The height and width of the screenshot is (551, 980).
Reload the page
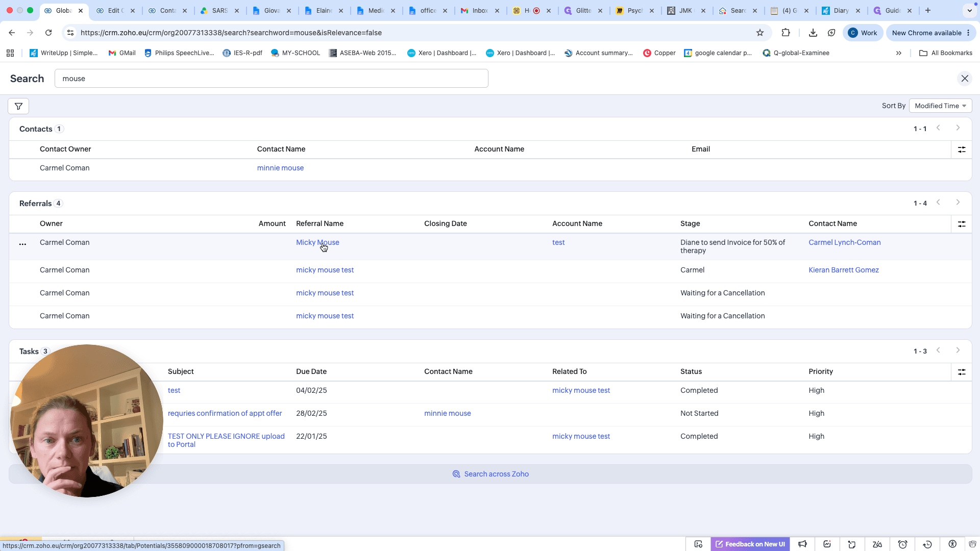(x=48, y=33)
